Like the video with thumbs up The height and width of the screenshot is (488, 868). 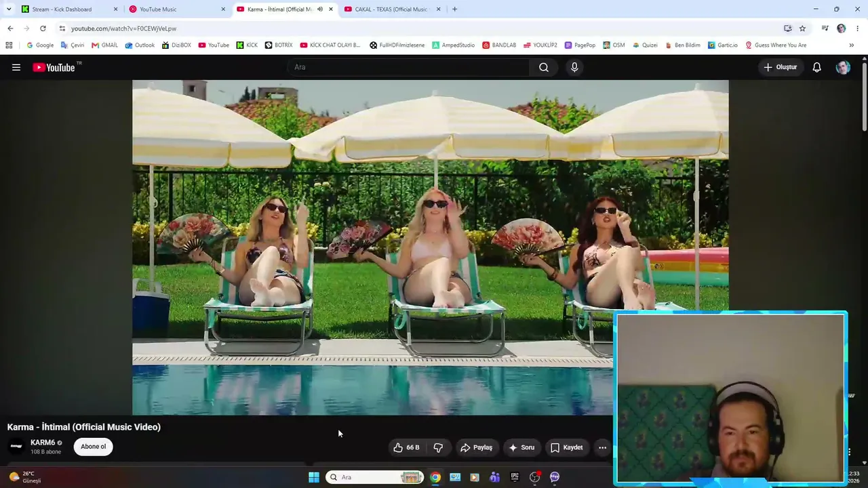click(x=406, y=447)
